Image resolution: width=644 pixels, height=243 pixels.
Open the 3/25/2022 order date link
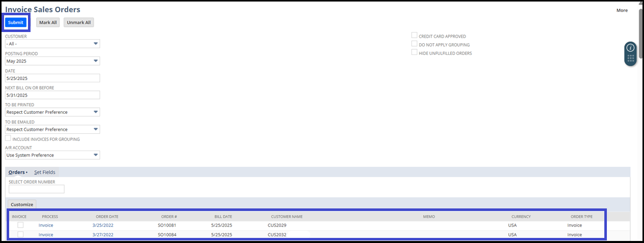click(103, 225)
